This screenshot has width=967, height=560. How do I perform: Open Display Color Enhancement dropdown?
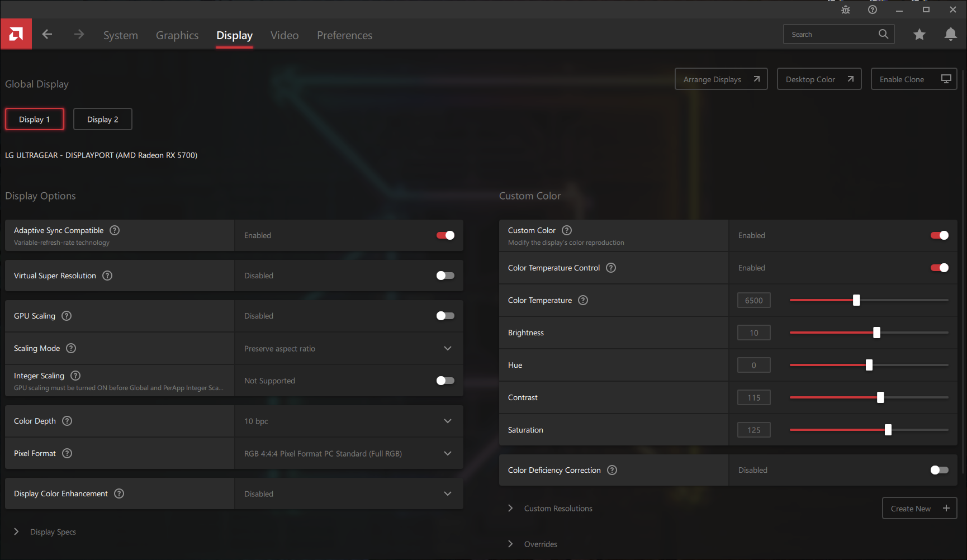tap(349, 493)
